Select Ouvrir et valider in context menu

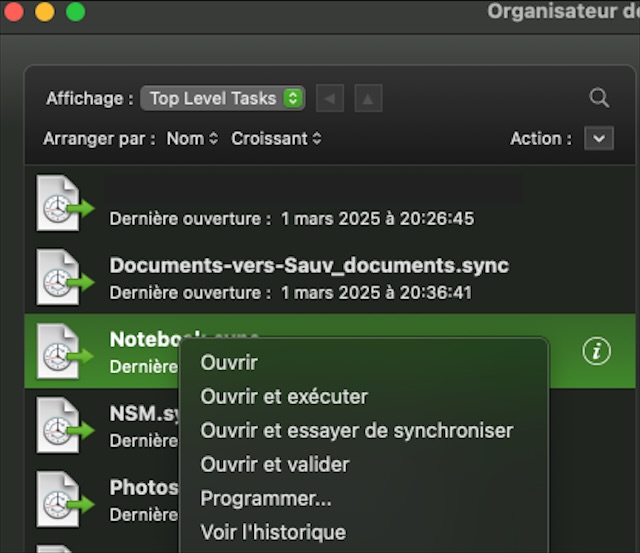pos(275,465)
